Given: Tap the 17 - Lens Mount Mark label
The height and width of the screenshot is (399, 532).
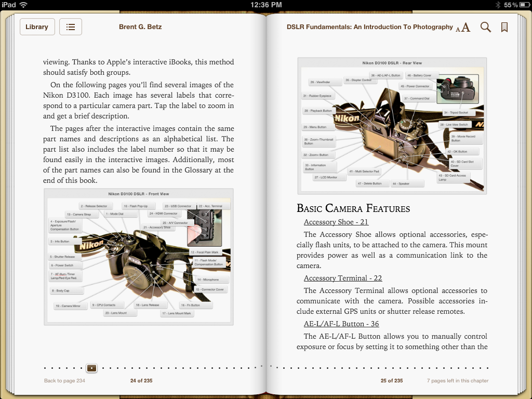Looking at the screenshot, I should (177, 313).
